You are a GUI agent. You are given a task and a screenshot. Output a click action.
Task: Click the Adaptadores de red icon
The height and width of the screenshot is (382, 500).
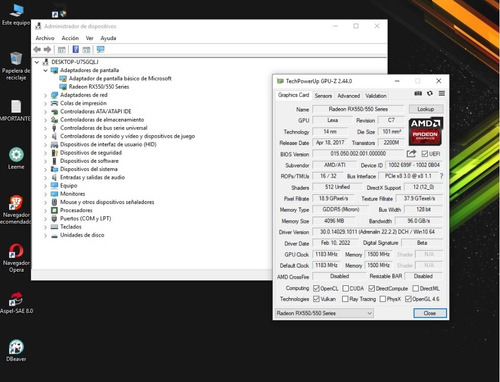click(54, 95)
